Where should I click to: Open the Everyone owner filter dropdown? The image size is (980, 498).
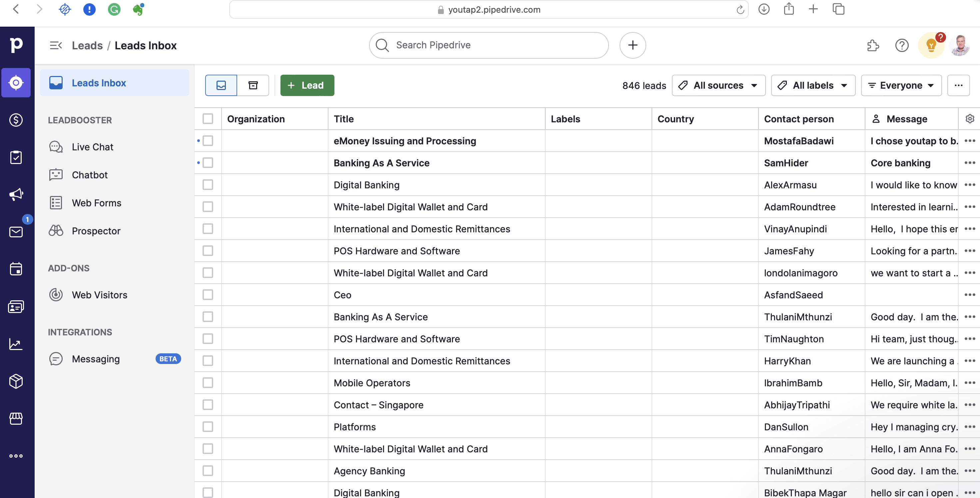[x=901, y=85]
